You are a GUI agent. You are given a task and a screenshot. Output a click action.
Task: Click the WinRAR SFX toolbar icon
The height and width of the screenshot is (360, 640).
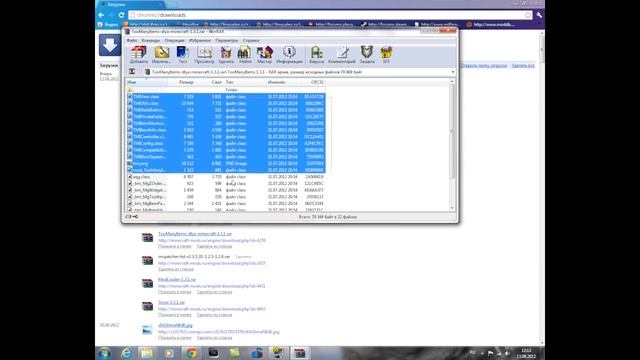386,54
